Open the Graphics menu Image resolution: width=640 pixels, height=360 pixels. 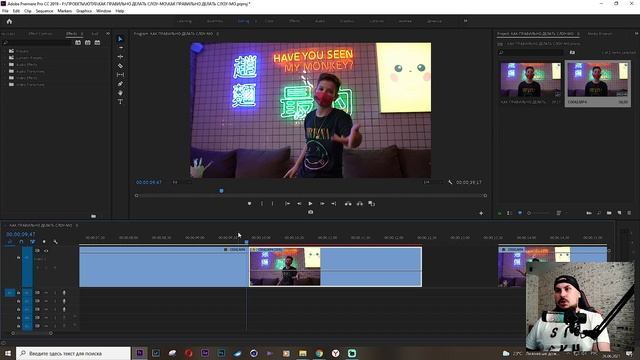pyautogui.click(x=84, y=11)
